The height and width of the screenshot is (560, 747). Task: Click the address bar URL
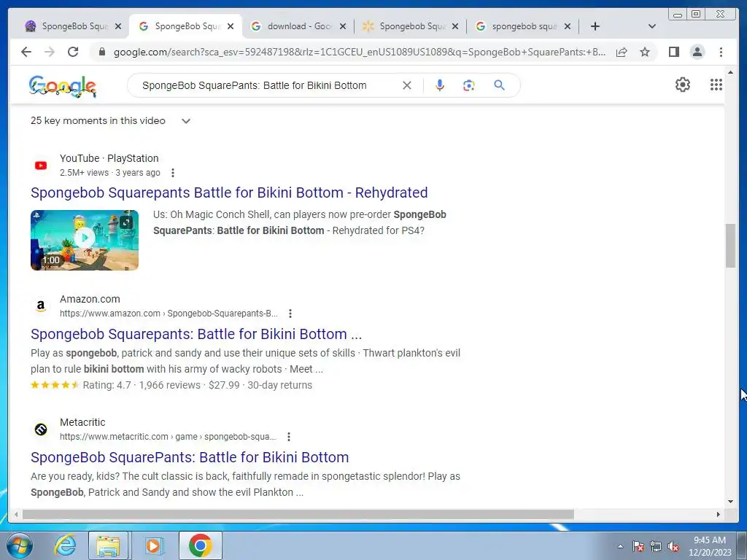359,52
